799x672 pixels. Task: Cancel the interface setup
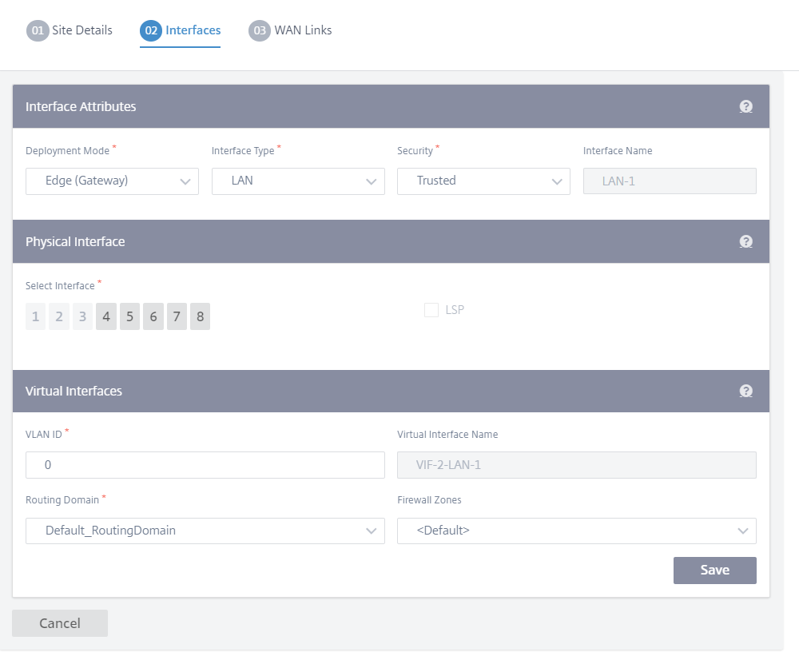click(x=60, y=623)
